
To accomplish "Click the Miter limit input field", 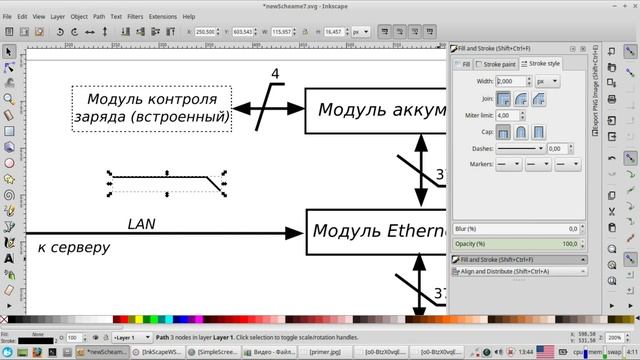I will [507, 116].
